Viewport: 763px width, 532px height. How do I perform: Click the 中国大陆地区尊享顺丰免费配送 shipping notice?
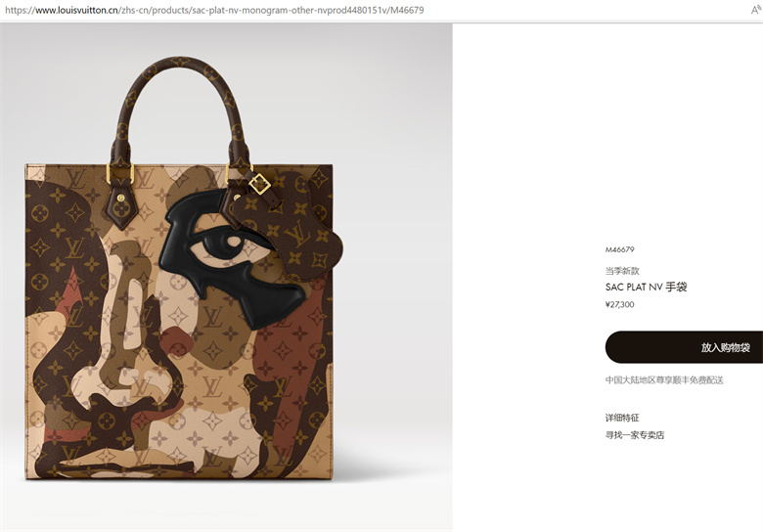click(664, 379)
